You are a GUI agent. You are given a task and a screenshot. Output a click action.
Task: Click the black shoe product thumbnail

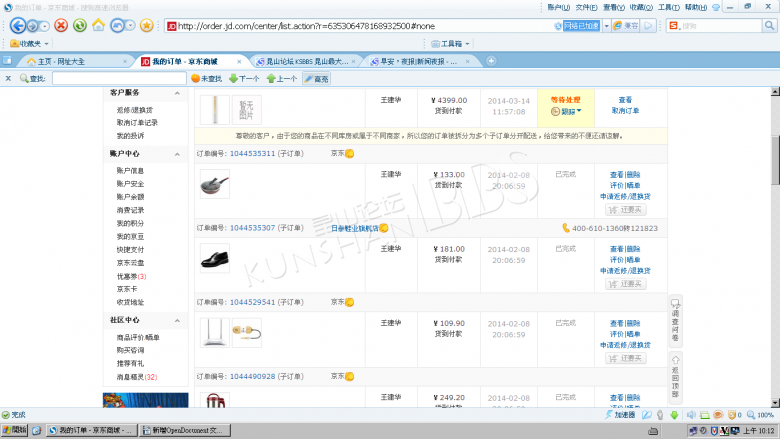click(x=215, y=258)
